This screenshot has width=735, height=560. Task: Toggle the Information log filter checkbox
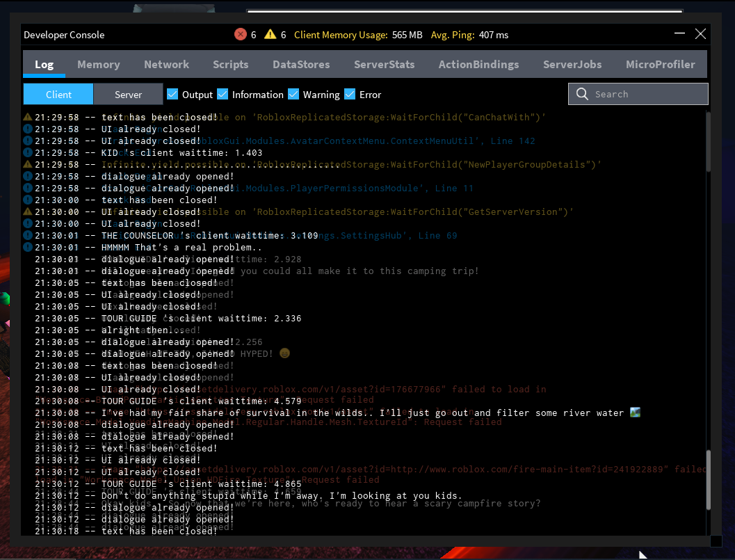(223, 94)
